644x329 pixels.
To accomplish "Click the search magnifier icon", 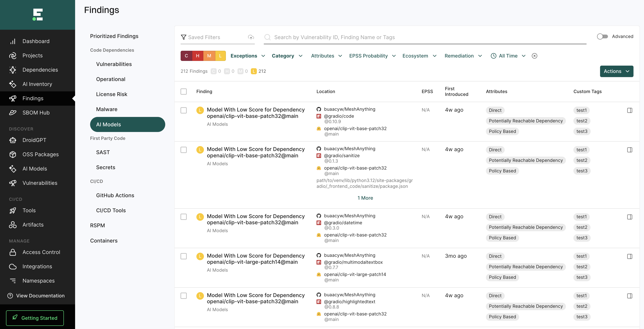I will [x=268, y=37].
